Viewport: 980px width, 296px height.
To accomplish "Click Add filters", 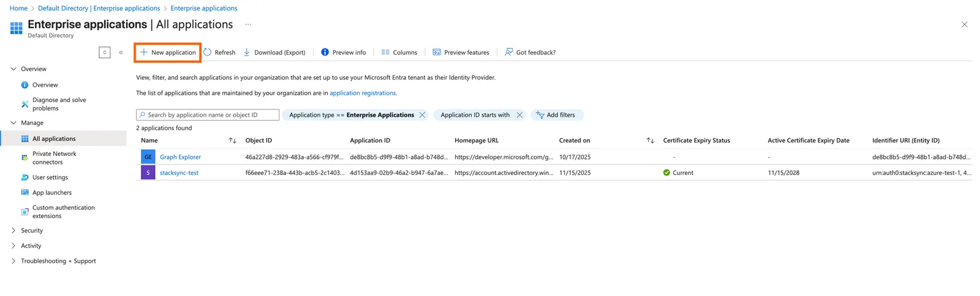I will coord(556,115).
